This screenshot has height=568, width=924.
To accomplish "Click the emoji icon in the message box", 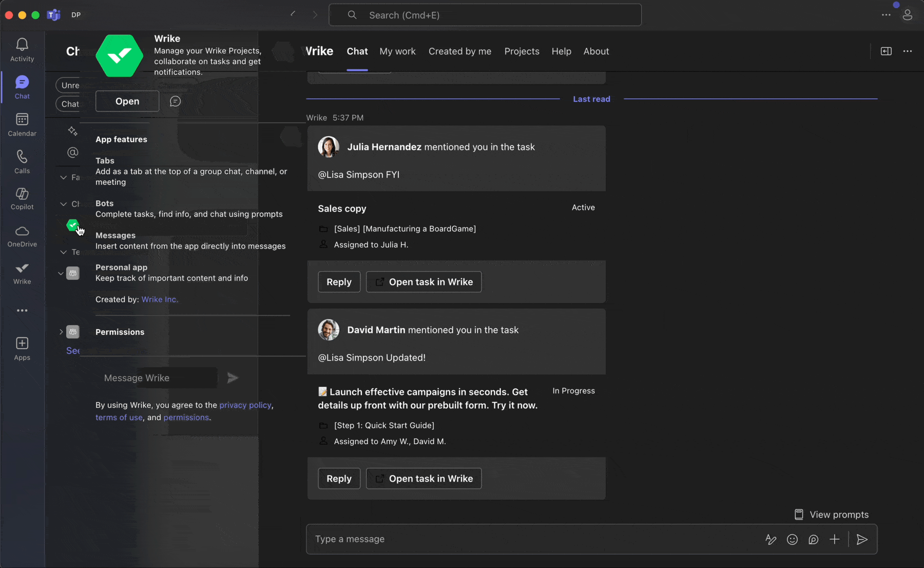I will pos(792,539).
